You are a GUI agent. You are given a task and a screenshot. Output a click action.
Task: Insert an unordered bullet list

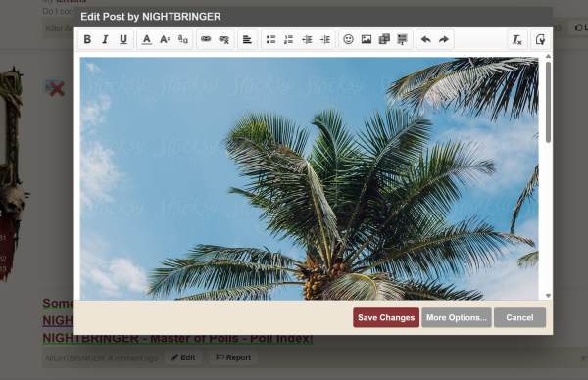point(270,39)
